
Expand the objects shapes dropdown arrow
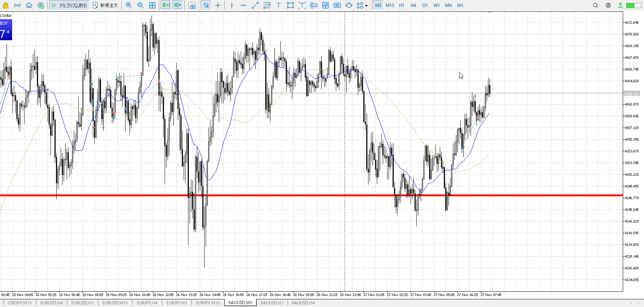point(366,5)
